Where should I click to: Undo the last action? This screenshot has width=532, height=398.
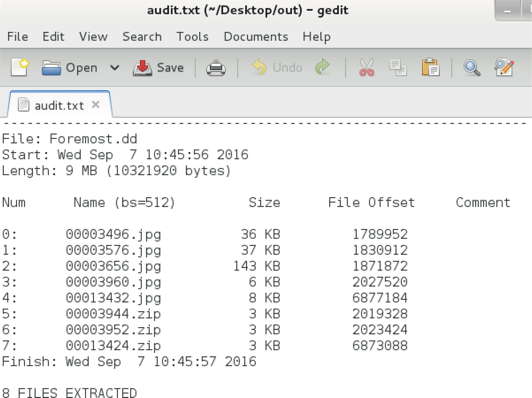coord(277,68)
